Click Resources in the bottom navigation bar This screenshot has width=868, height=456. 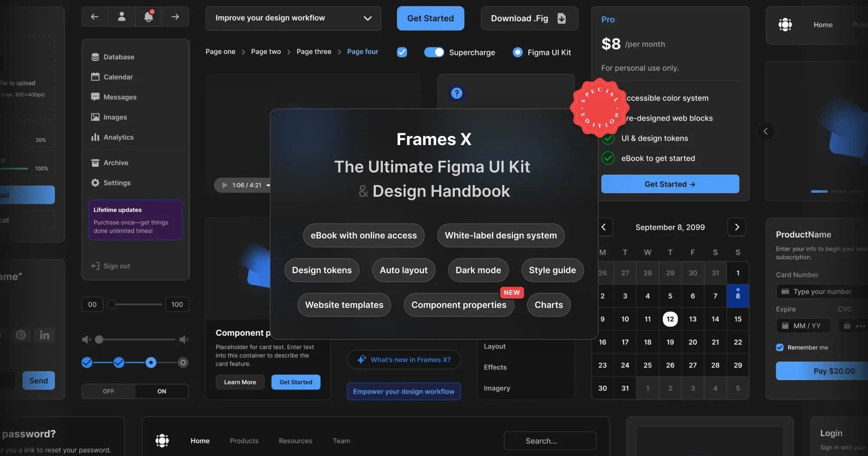[296, 441]
